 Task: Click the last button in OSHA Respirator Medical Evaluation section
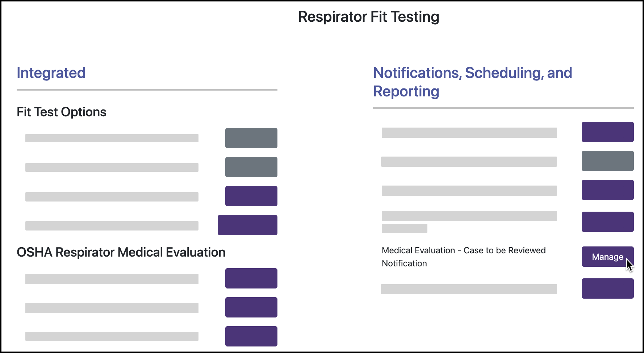[x=251, y=336]
